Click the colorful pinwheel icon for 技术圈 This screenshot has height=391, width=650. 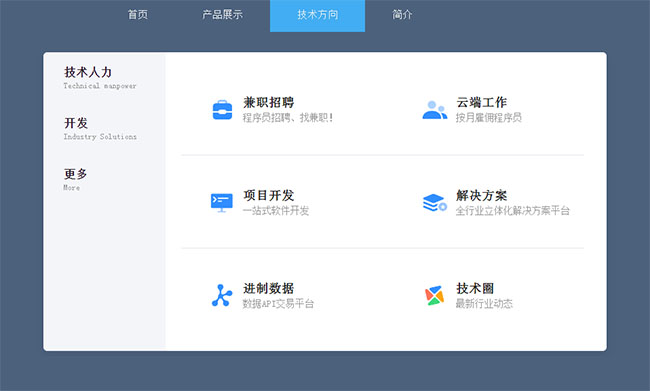click(x=434, y=296)
